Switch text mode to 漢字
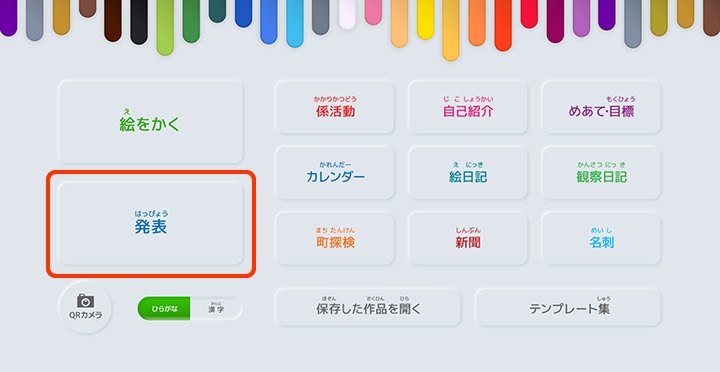 pos(216,309)
